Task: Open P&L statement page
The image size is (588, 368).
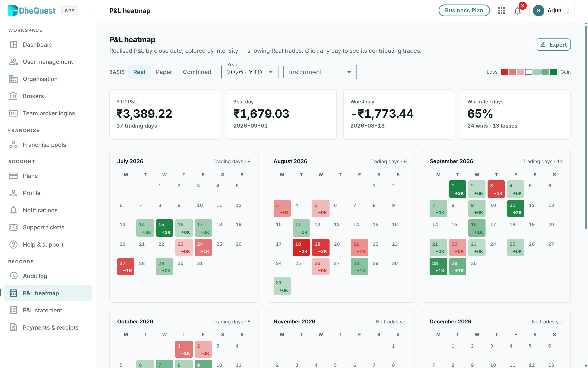Action: pos(48,310)
